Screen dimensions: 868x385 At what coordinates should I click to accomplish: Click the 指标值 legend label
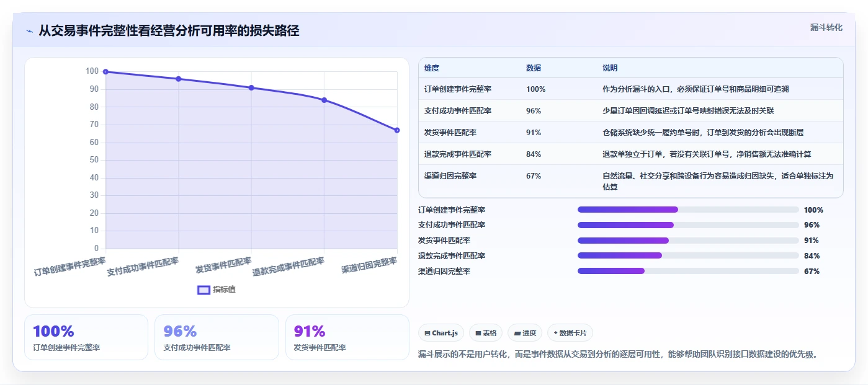point(225,290)
